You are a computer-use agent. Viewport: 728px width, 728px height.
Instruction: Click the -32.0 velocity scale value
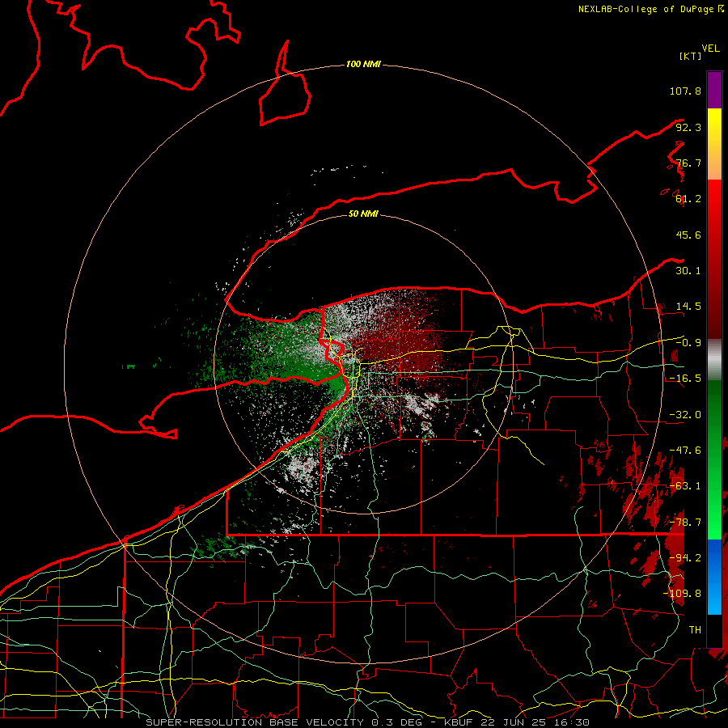(685, 415)
